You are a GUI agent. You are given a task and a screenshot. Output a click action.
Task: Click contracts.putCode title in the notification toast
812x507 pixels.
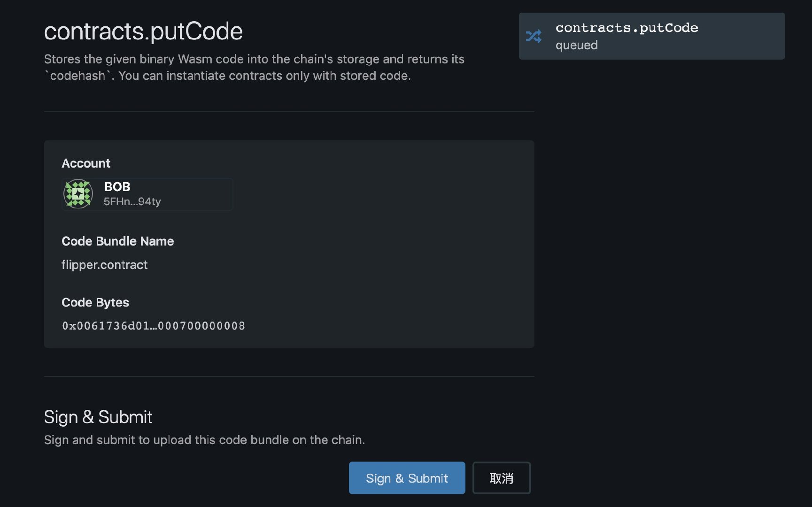[x=626, y=28]
